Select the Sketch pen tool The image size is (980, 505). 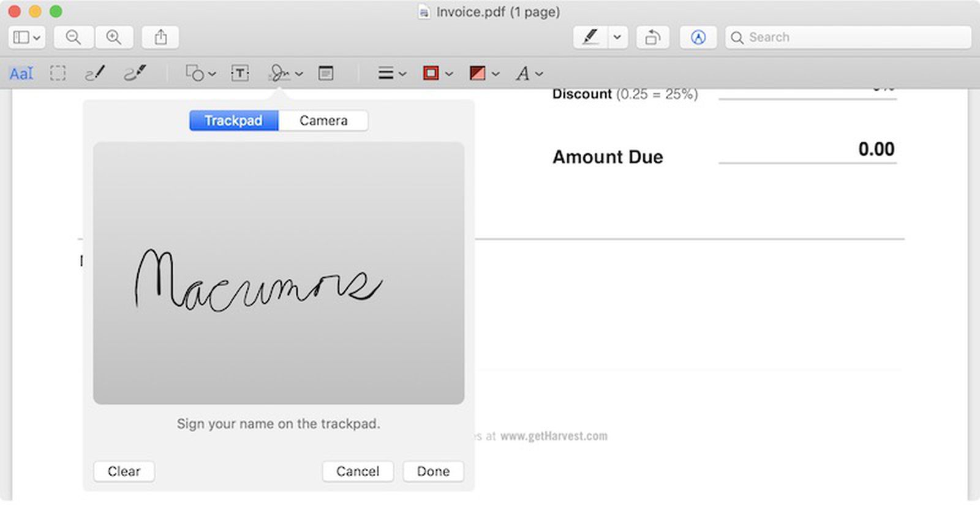coord(94,74)
